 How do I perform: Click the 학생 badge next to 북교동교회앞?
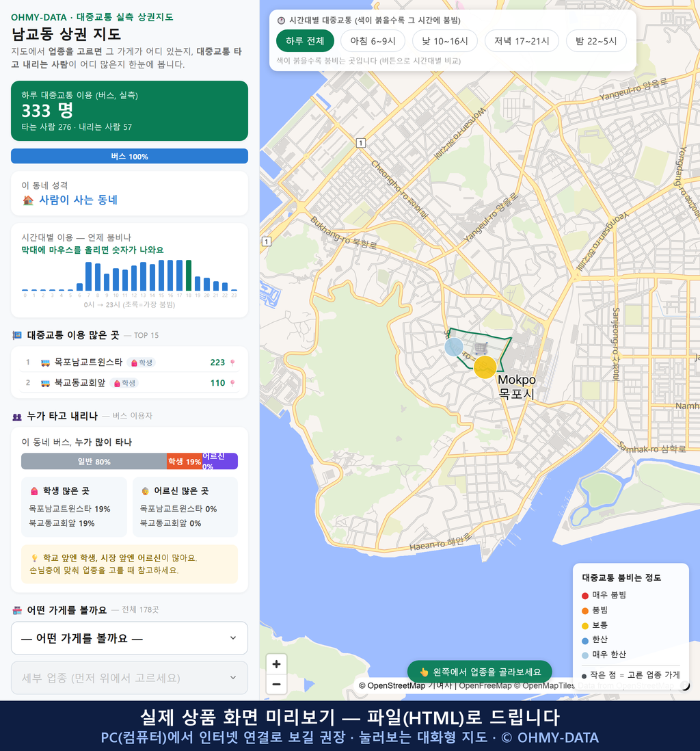[124, 383]
